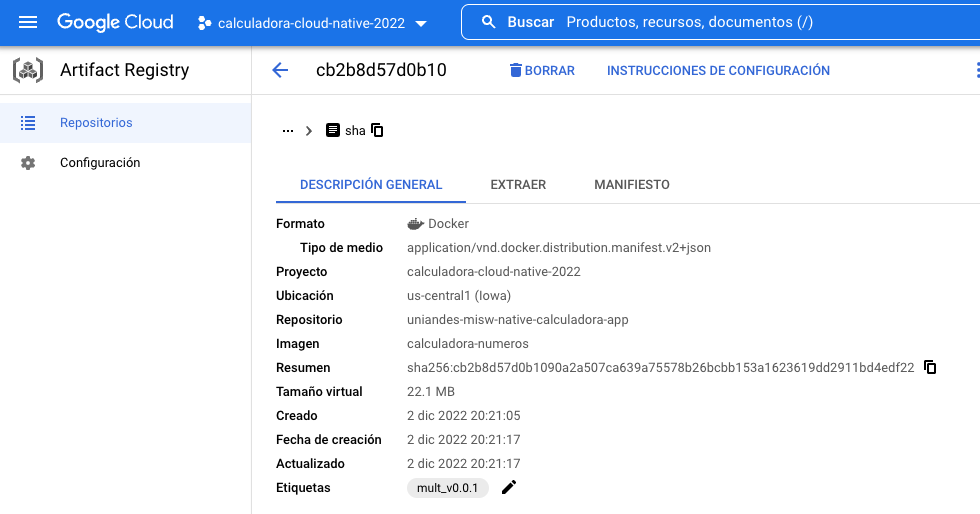Viewport: 980px width, 514px height.
Task: Click the search magnifier icon
Action: (x=489, y=23)
